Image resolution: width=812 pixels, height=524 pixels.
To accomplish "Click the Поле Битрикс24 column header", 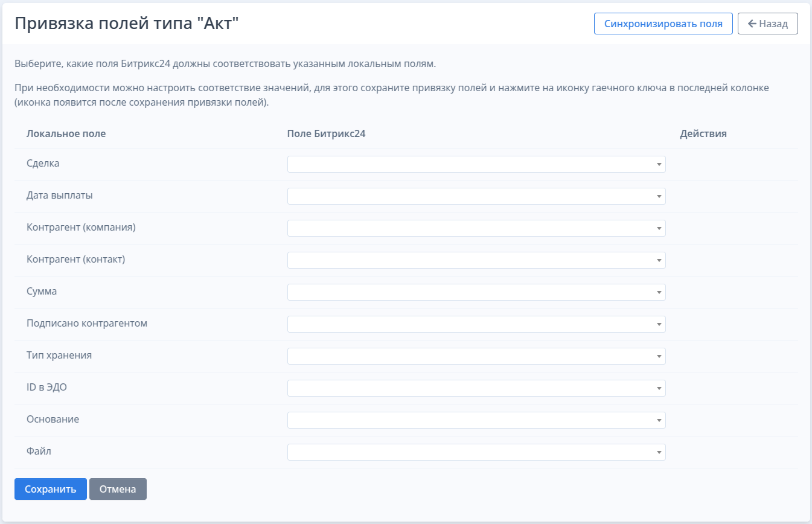I will [327, 134].
